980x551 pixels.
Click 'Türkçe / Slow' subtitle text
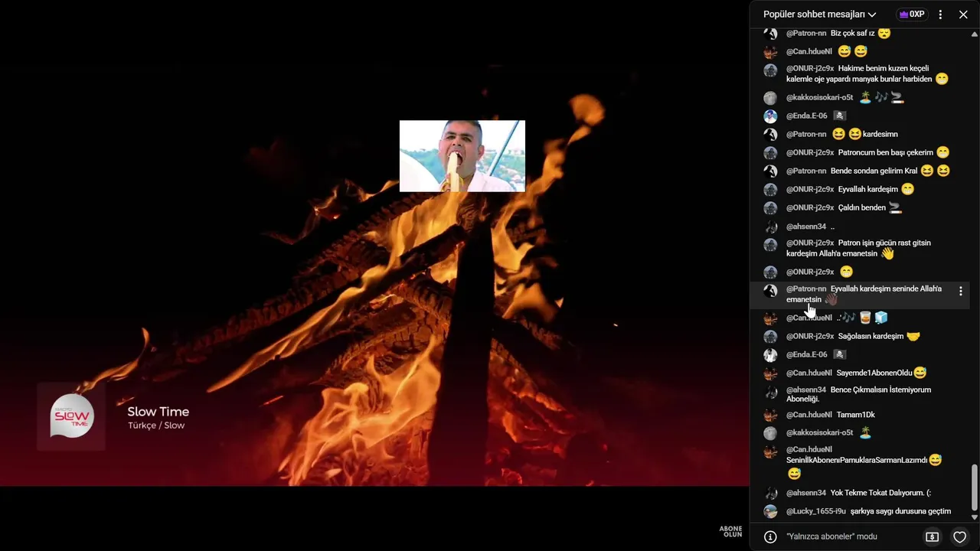click(156, 425)
